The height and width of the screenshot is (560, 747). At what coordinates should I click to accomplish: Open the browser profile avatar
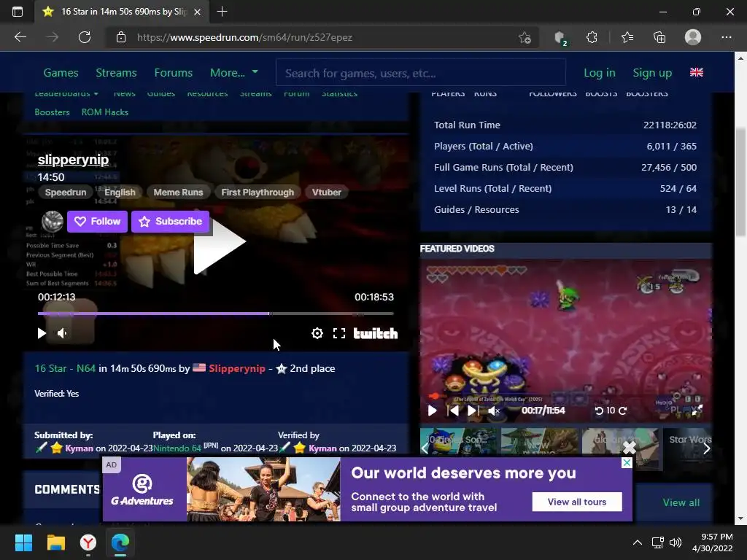(x=693, y=37)
